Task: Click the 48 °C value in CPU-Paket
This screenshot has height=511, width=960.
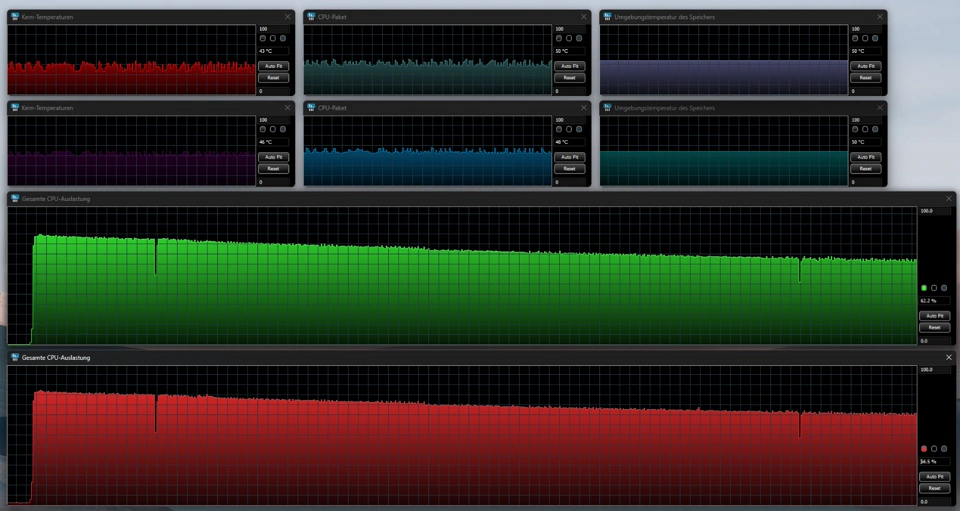Action: coord(570,142)
